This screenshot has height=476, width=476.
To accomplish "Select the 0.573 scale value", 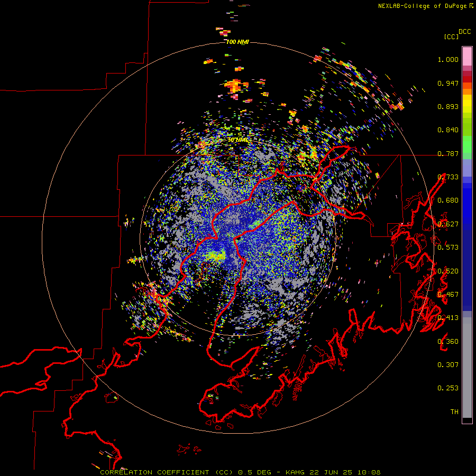I will pyautogui.click(x=448, y=248).
